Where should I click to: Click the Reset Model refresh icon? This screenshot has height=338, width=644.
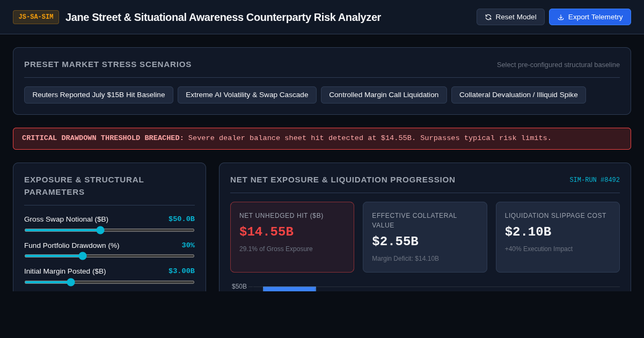tap(488, 17)
